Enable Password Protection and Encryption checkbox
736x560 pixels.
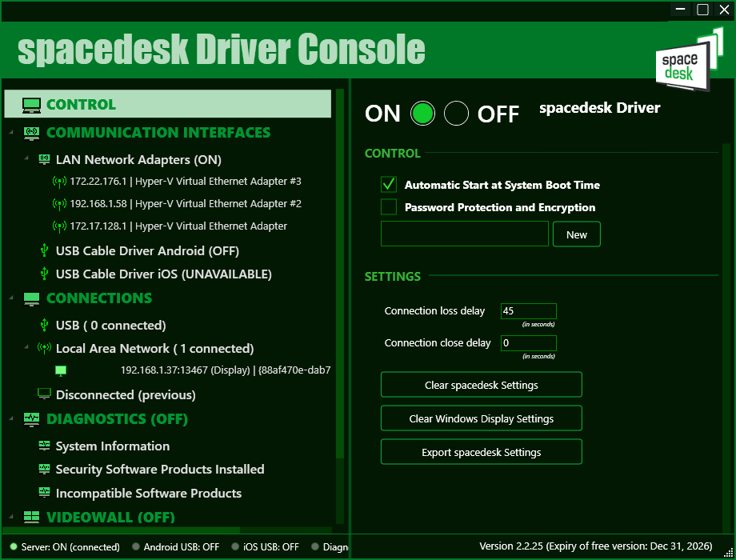click(x=389, y=207)
